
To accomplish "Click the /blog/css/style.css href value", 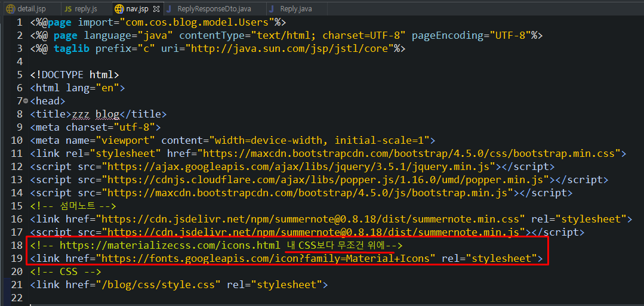I will 158,285.
